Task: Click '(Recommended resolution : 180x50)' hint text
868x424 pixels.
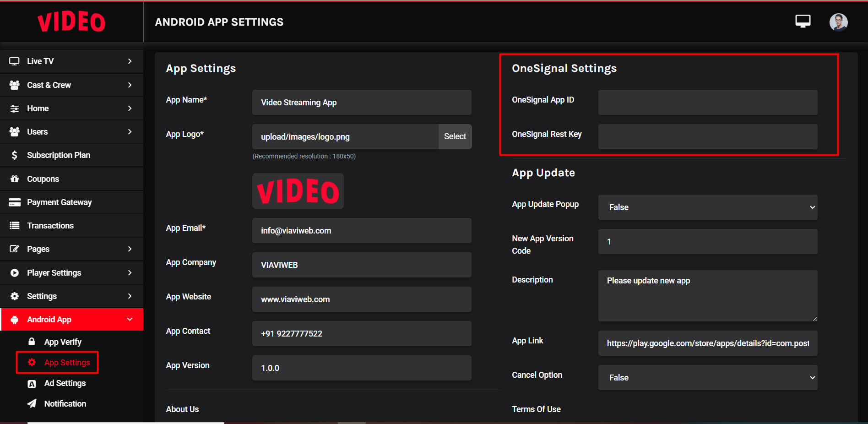Action: point(304,157)
